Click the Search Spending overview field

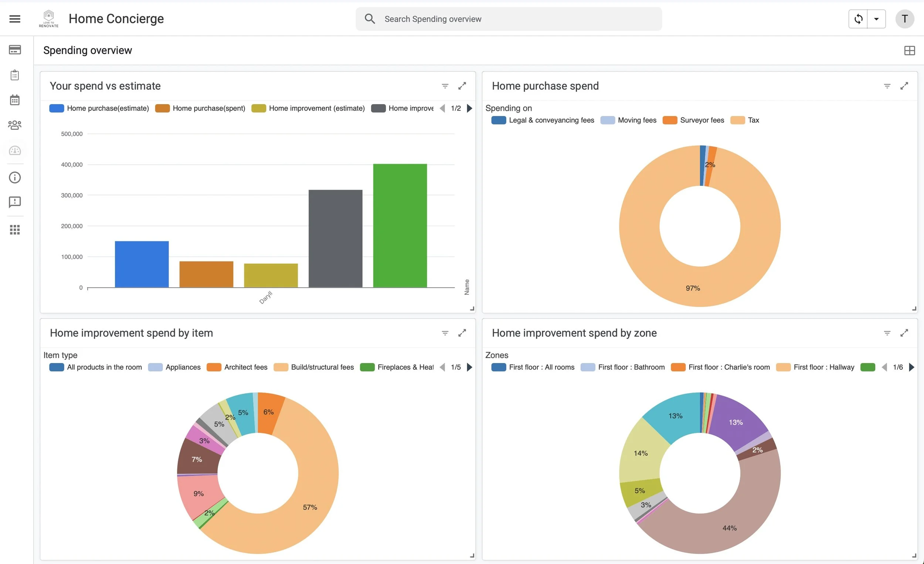click(509, 19)
